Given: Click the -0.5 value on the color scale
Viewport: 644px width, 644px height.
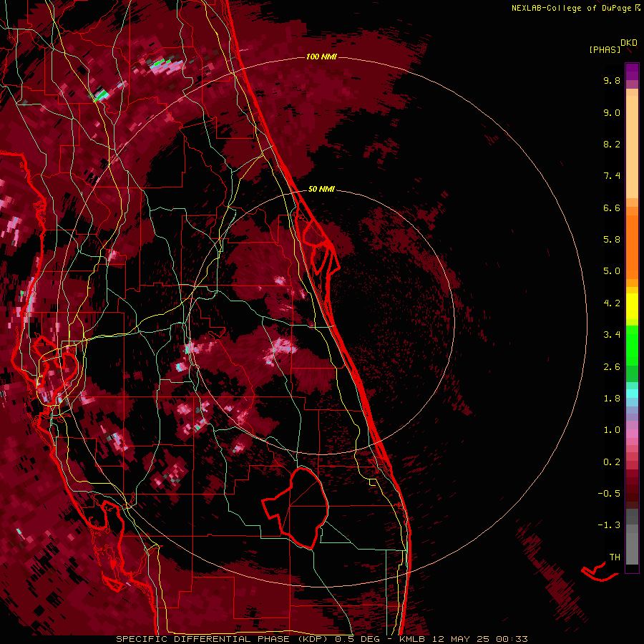Looking at the screenshot, I should click(x=609, y=494).
